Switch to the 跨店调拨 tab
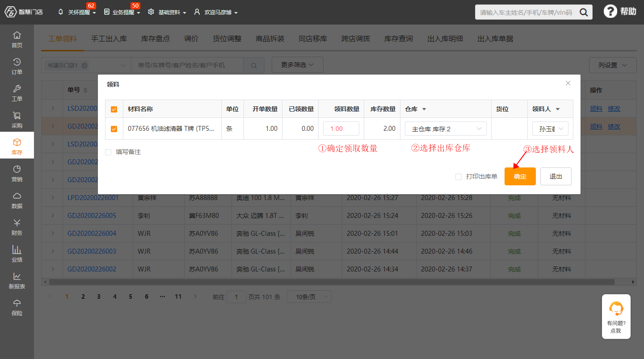Image resolution: width=644 pixels, height=359 pixels. pos(356,39)
